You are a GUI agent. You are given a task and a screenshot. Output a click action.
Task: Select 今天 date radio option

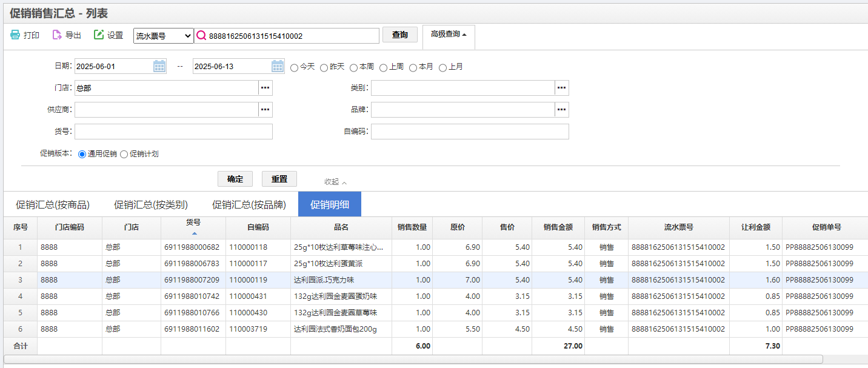295,67
